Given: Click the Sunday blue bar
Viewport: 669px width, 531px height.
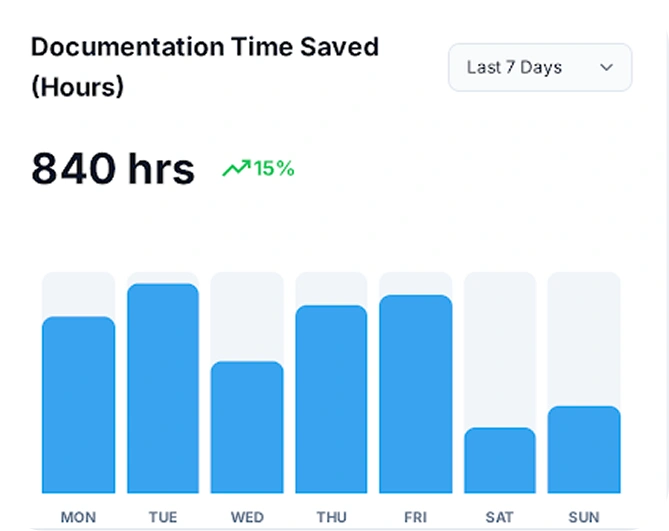Looking at the screenshot, I should tap(584, 450).
